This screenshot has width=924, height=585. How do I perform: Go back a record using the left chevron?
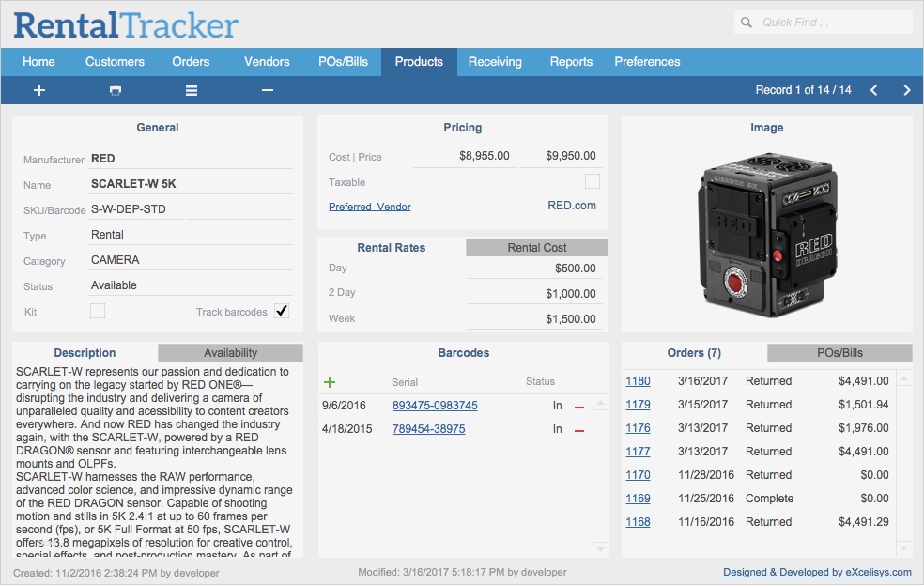(873, 90)
